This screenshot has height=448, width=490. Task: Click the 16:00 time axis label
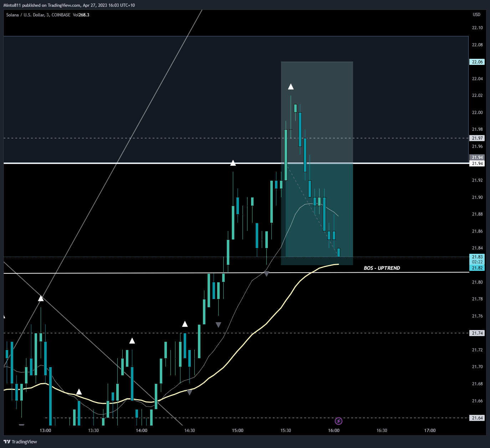point(334,431)
